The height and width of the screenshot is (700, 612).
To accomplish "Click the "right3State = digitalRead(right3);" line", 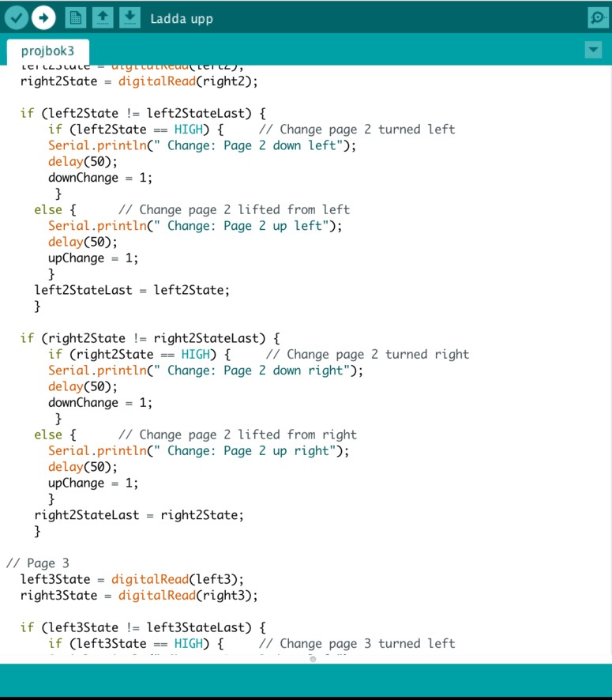I will pyautogui.click(x=139, y=596).
